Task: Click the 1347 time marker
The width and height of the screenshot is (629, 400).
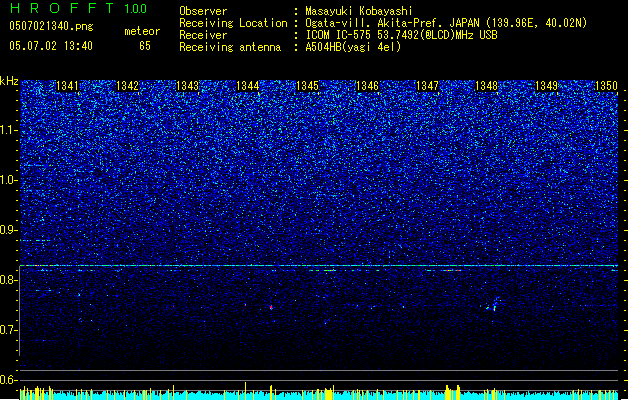Action: point(428,86)
